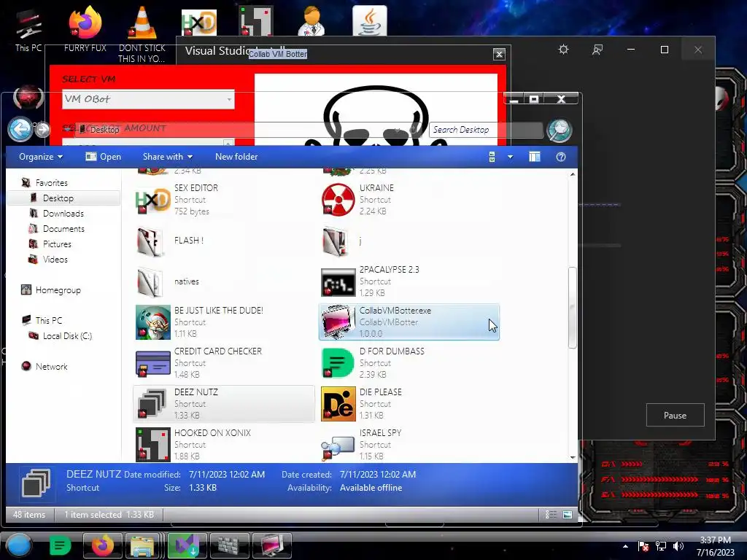Click the change view icon in Explorer toolbar

(492, 157)
